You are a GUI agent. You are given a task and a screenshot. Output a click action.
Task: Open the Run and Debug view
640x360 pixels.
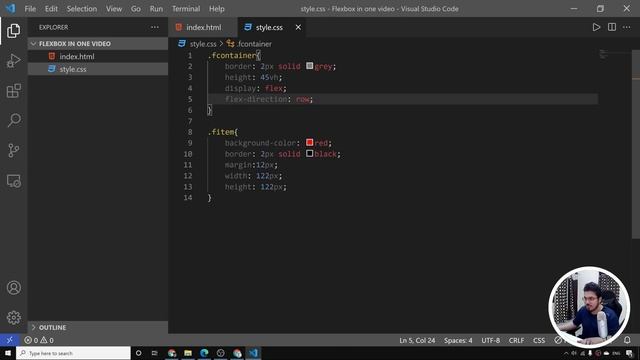[x=13, y=61]
